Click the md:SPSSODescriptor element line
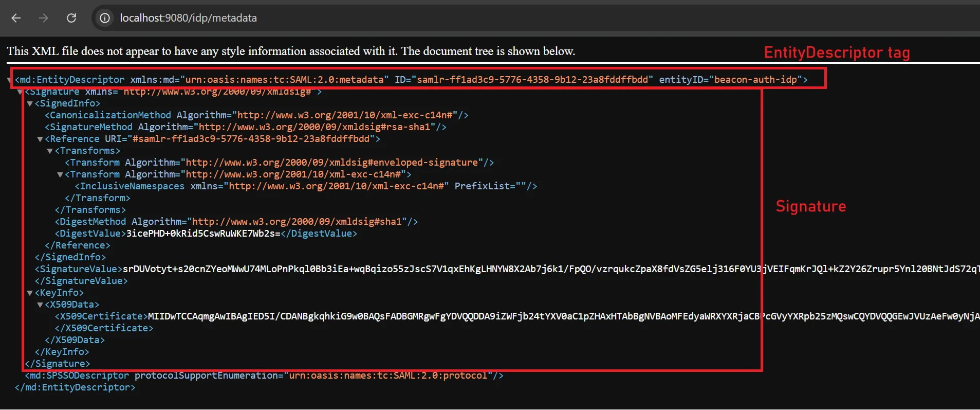This screenshot has width=980, height=410. tap(264, 376)
